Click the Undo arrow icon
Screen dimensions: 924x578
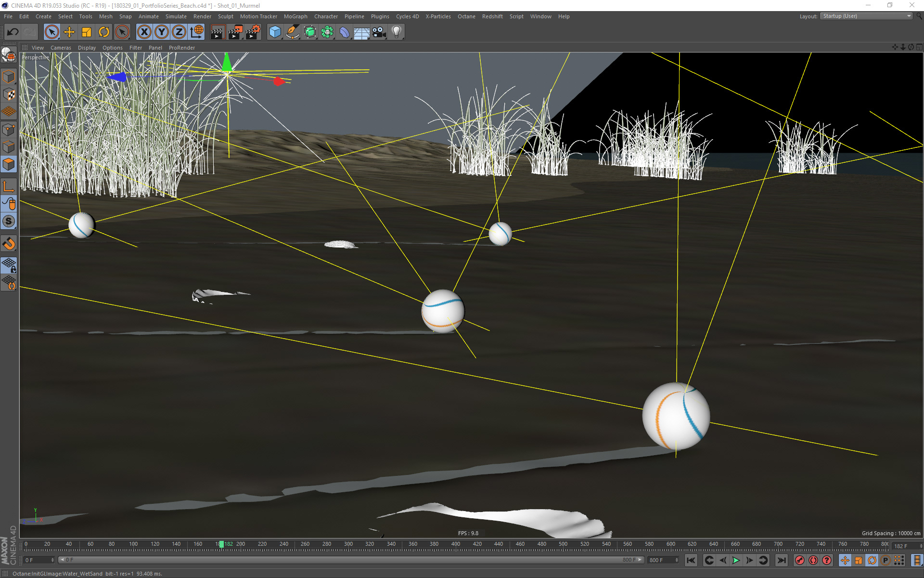[13, 32]
